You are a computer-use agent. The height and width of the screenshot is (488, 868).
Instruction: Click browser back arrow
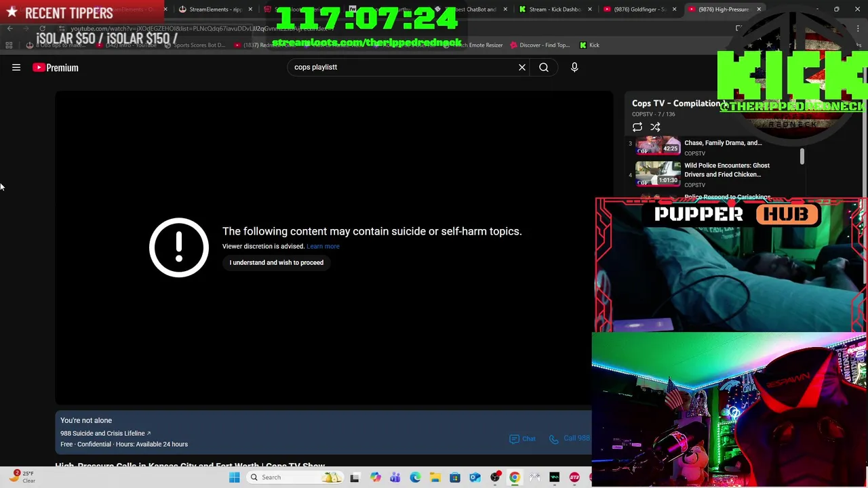(x=9, y=28)
